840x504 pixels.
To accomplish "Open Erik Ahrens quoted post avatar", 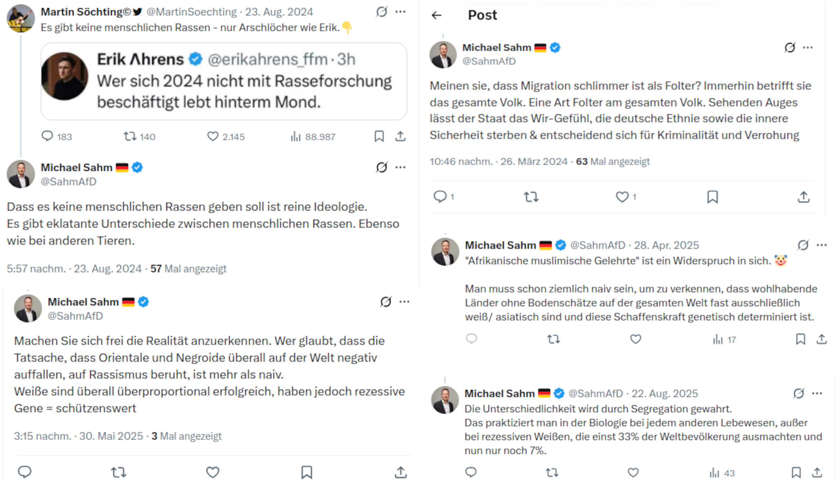I will (x=65, y=76).
